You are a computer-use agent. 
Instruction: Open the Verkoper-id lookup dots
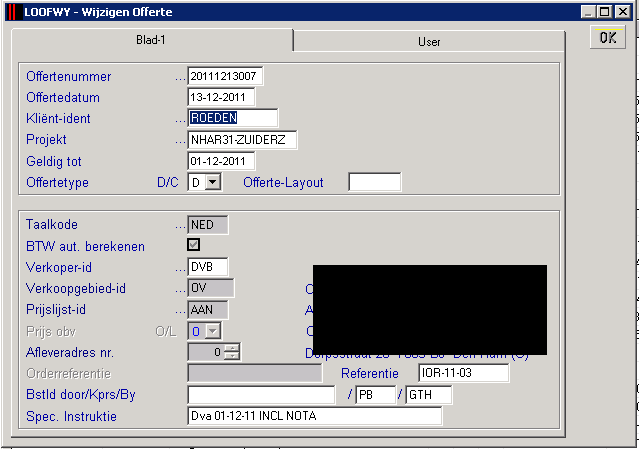click(180, 269)
